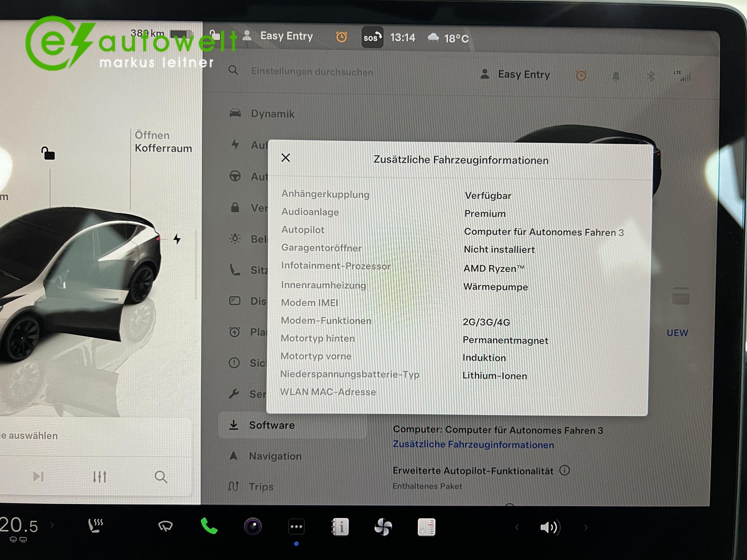Open the Dynamik settings menu
This screenshot has height=560, width=747.
261,114
